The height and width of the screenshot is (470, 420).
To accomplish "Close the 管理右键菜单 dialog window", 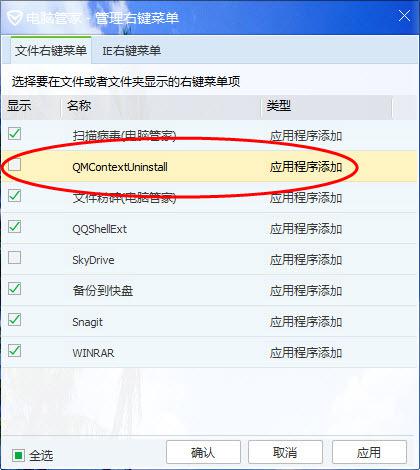I will tap(404, 16).
